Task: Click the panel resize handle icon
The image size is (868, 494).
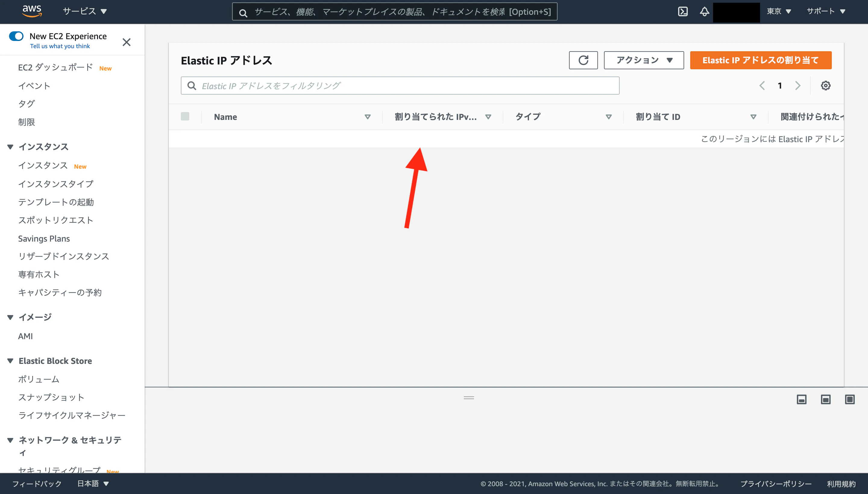Action: [x=469, y=398]
